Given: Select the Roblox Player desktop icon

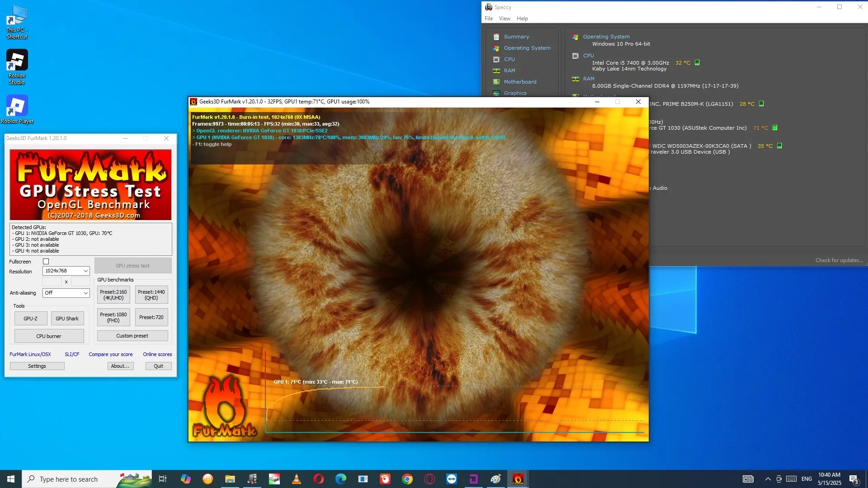Looking at the screenshot, I should (17, 109).
